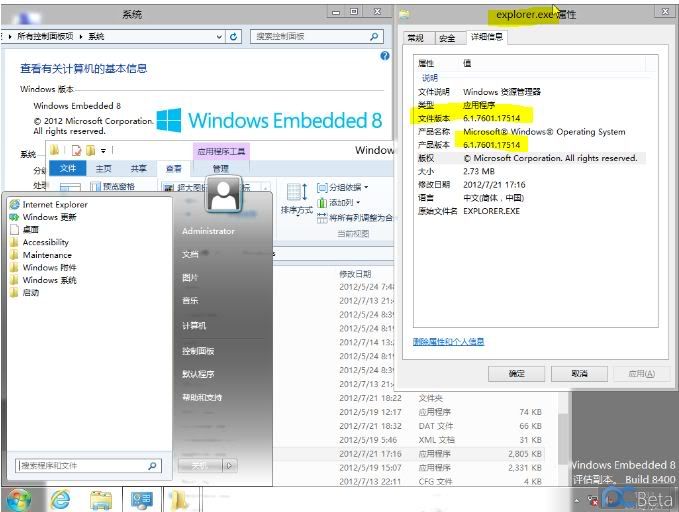Expand Windows 附件 folder
The width and height of the screenshot is (679, 512).
pos(43,268)
